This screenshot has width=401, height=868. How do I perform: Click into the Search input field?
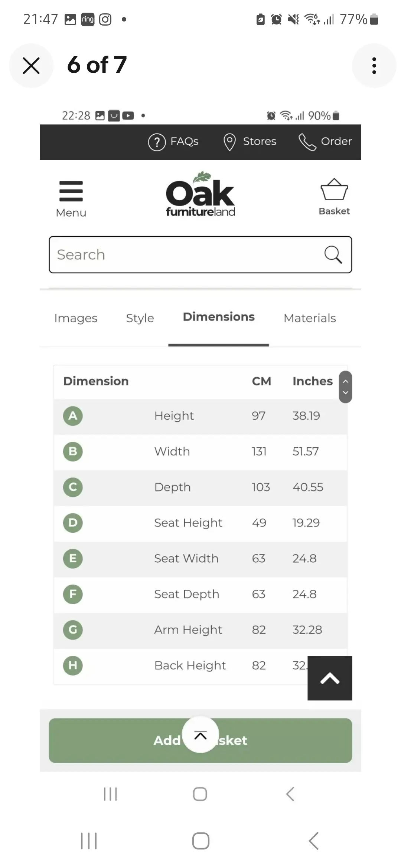tap(186, 254)
